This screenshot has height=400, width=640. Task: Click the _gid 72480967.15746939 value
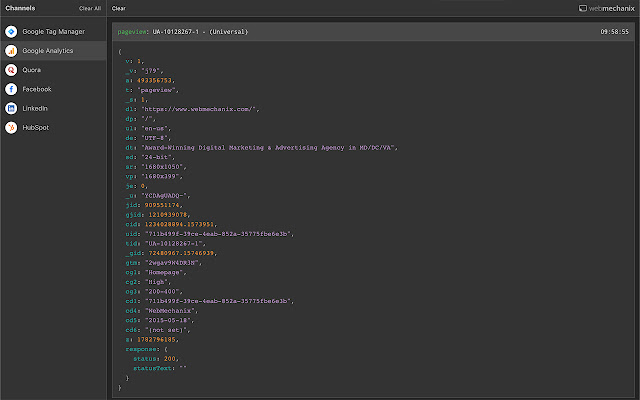[x=181, y=253]
